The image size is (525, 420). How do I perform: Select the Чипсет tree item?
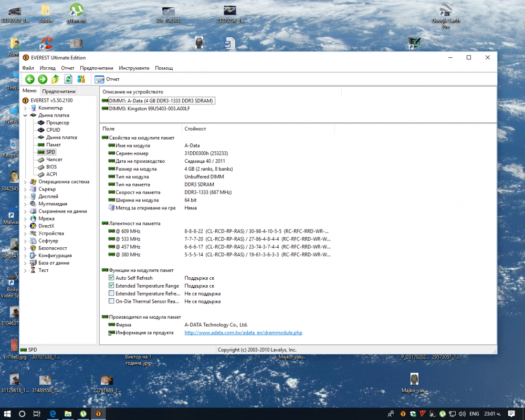[x=54, y=160]
